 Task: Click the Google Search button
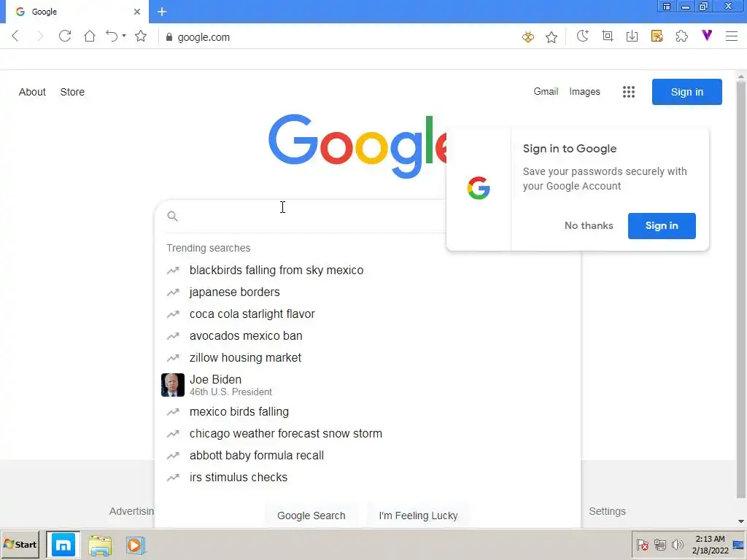(311, 516)
